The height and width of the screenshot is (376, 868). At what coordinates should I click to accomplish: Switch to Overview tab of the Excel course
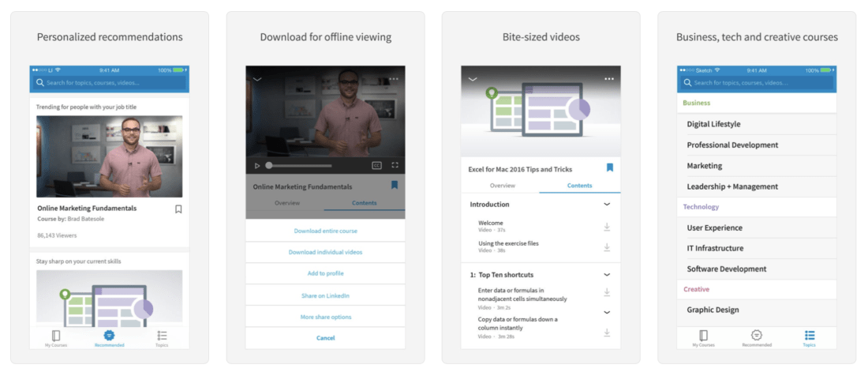point(502,186)
